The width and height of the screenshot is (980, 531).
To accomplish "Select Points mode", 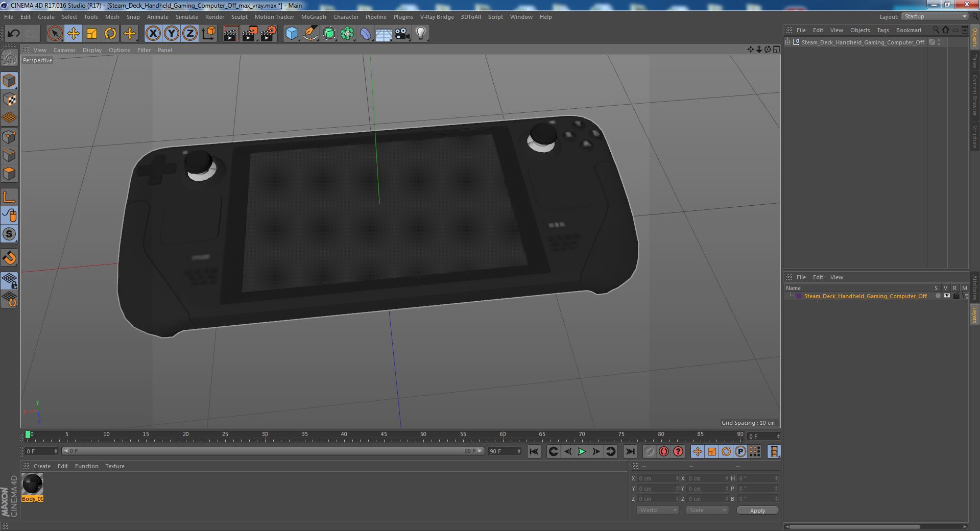I will (9, 137).
